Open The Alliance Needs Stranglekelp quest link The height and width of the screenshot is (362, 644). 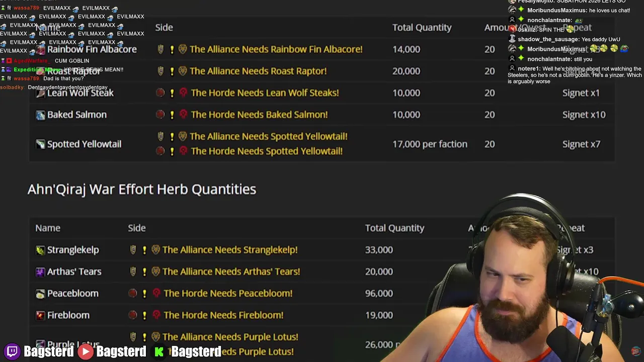(230, 250)
